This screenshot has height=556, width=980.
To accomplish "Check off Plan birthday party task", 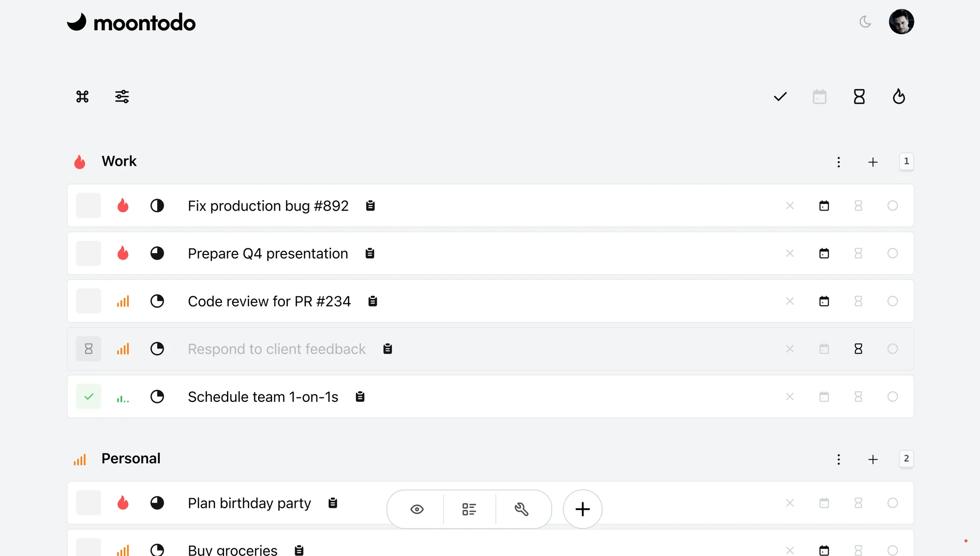I will tap(89, 503).
